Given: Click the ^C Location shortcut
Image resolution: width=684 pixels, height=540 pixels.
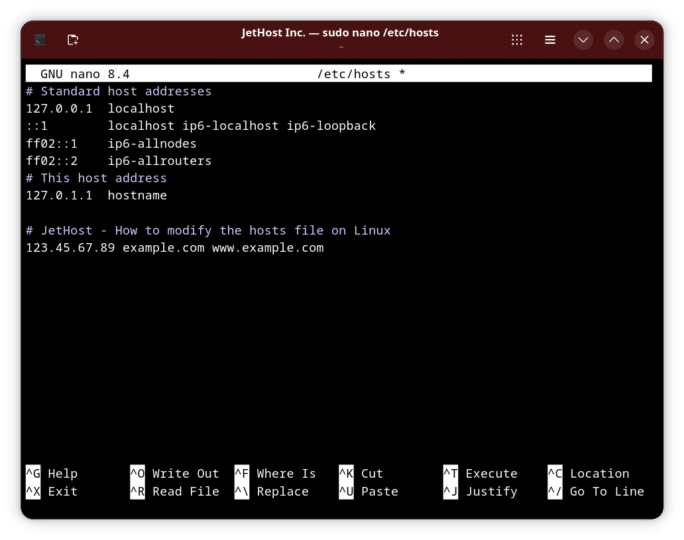Looking at the screenshot, I should point(588,473).
